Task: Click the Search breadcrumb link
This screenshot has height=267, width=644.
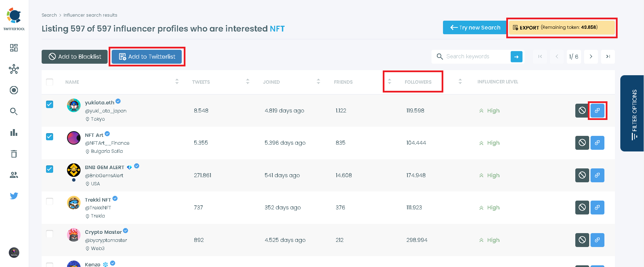Action: point(49,15)
